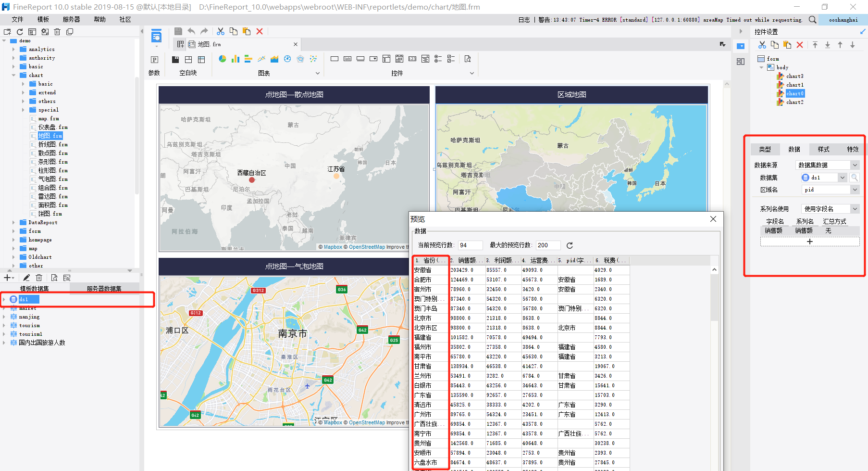The height and width of the screenshot is (471, 868).
Task: Click plus button to add series row
Action: point(810,242)
